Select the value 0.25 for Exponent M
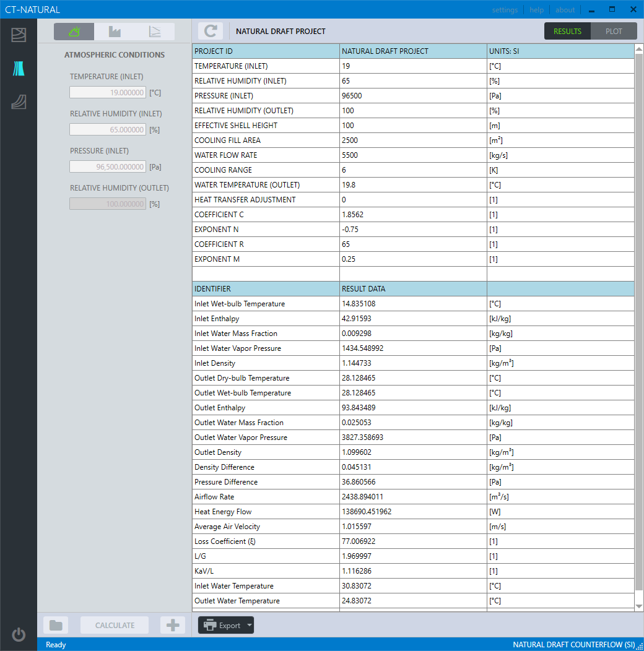644x651 pixels. (349, 259)
